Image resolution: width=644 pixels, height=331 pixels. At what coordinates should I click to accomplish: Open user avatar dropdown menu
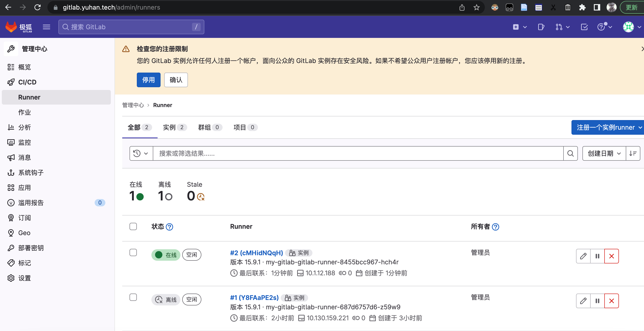coord(632,27)
